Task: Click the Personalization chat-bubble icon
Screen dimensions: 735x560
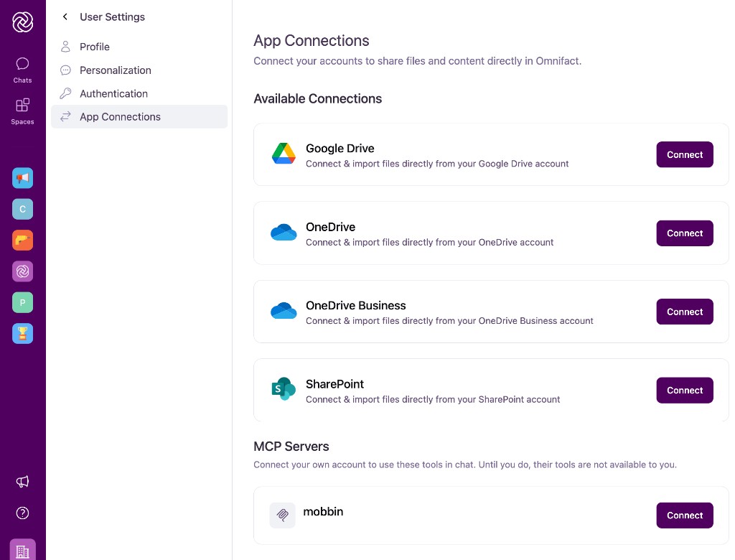Action: click(x=65, y=70)
